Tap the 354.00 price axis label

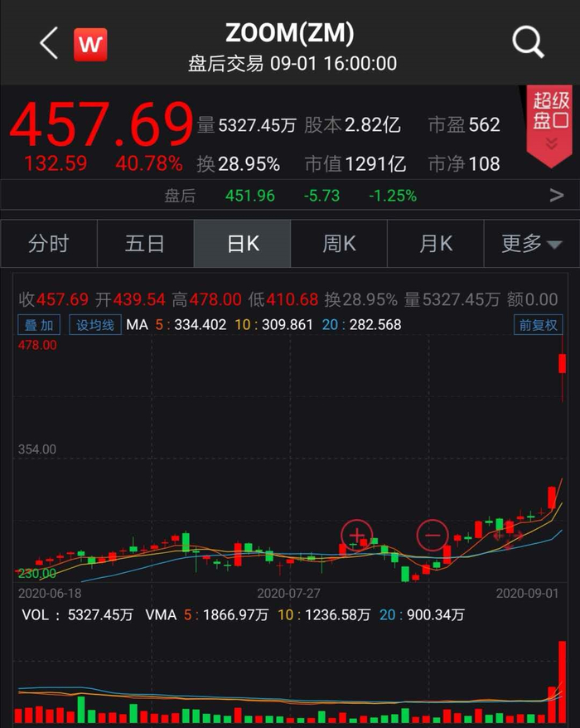37,449
